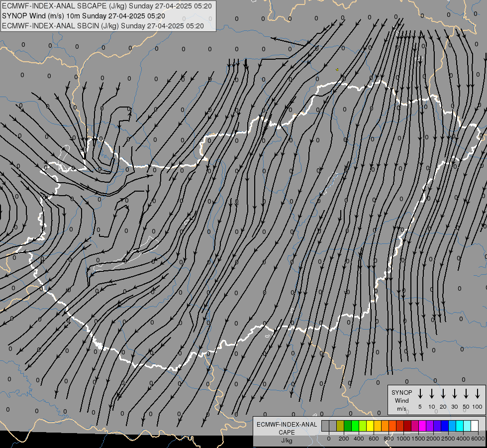Pick the dark green CAPE legend swatch
This screenshot has width=487, height=448.
pos(348,426)
